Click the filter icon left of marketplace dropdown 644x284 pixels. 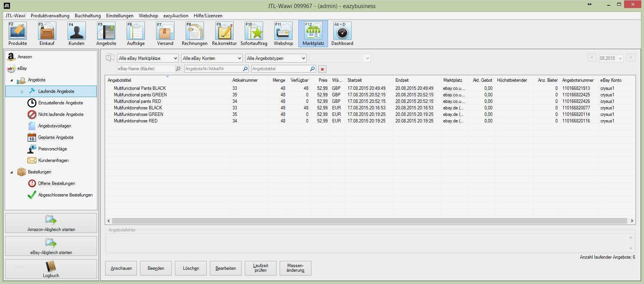(x=110, y=58)
